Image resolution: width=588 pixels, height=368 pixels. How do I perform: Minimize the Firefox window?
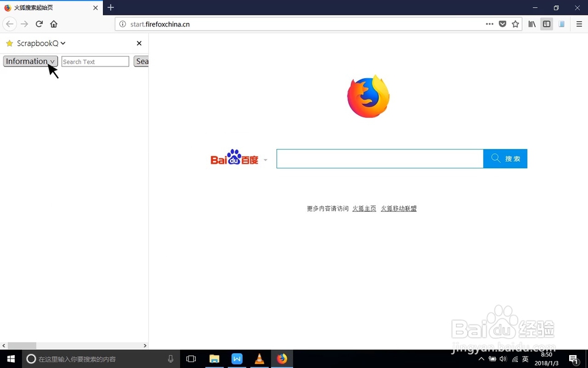click(x=535, y=8)
